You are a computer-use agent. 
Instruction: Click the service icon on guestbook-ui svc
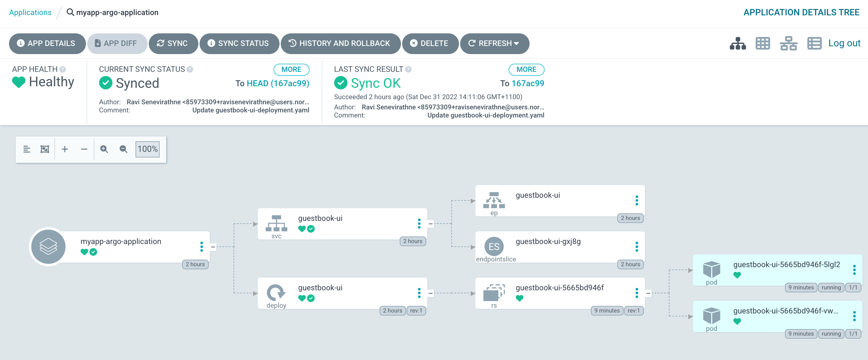pyautogui.click(x=276, y=223)
